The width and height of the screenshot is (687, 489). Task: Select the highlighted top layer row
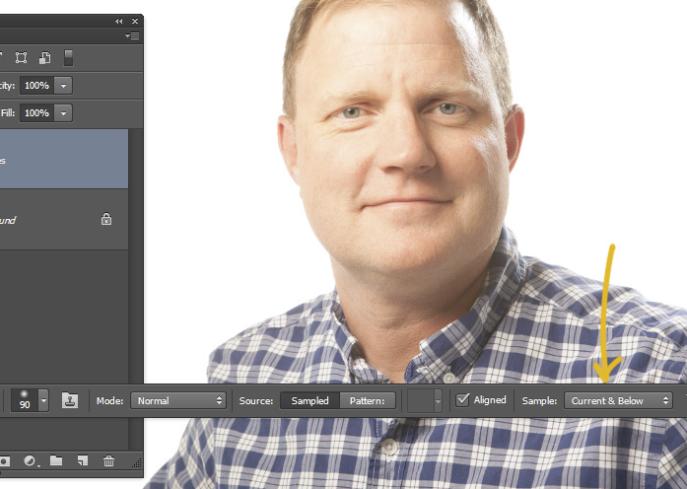(x=64, y=159)
